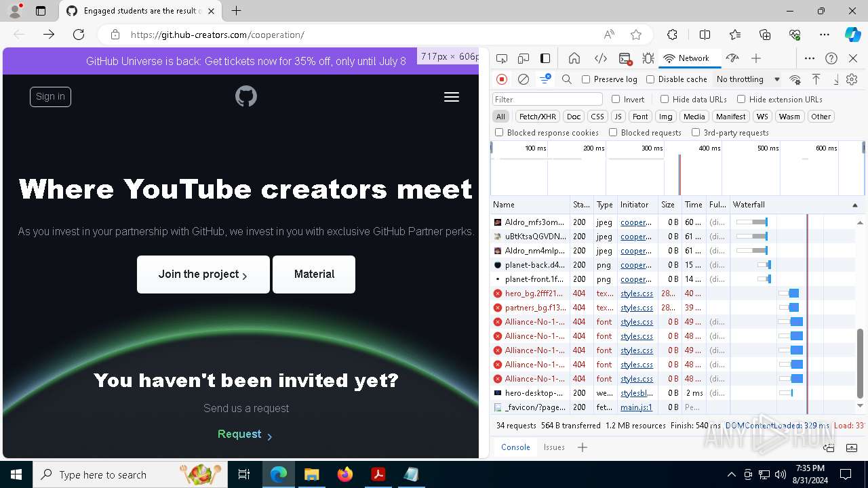Check Hide extension URLs
The height and width of the screenshot is (488, 868).
[741, 99]
